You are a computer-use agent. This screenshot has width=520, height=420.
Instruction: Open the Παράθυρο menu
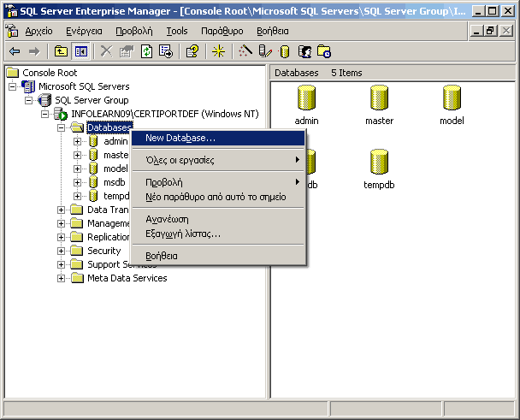click(222, 31)
